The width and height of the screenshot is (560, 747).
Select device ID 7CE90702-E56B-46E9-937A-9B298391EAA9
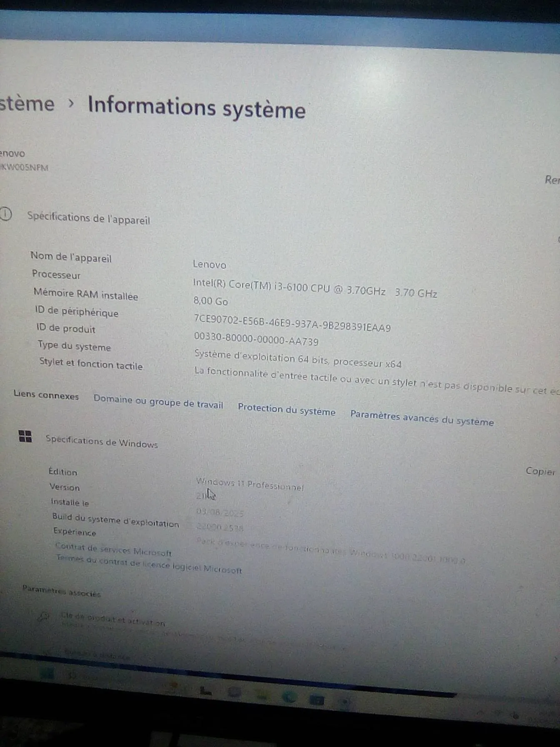(x=292, y=323)
